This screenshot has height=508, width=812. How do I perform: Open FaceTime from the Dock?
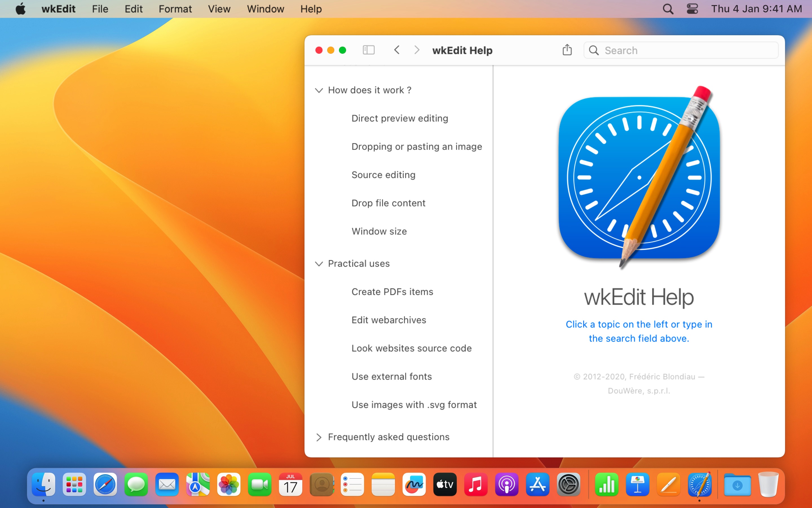(260, 485)
